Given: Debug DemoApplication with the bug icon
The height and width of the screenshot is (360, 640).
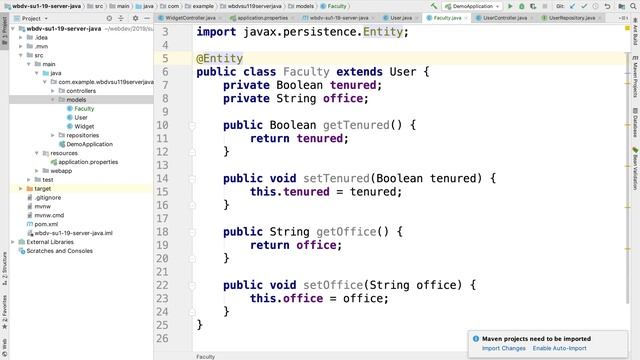Looking at the screenshot, I should tap(521, 6).
